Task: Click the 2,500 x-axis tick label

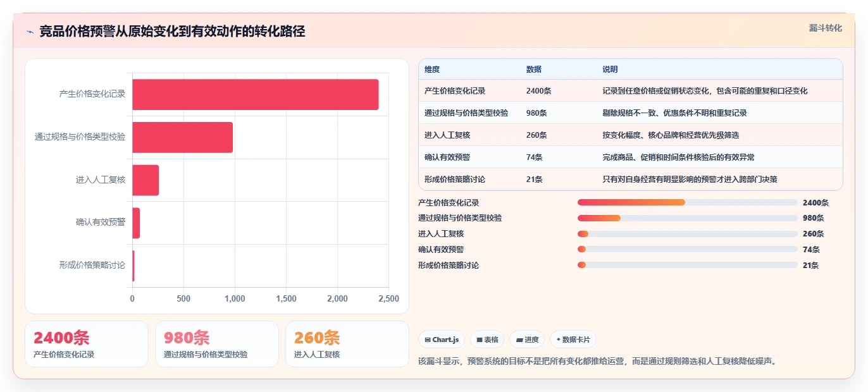Action: tap(388, 298)
